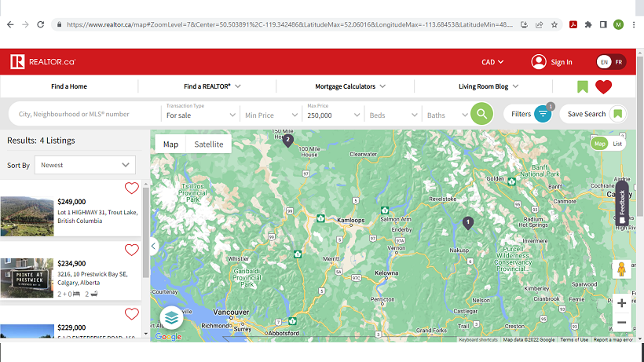
Task: Zoom out on the map
Action: [x=621, y=322]
